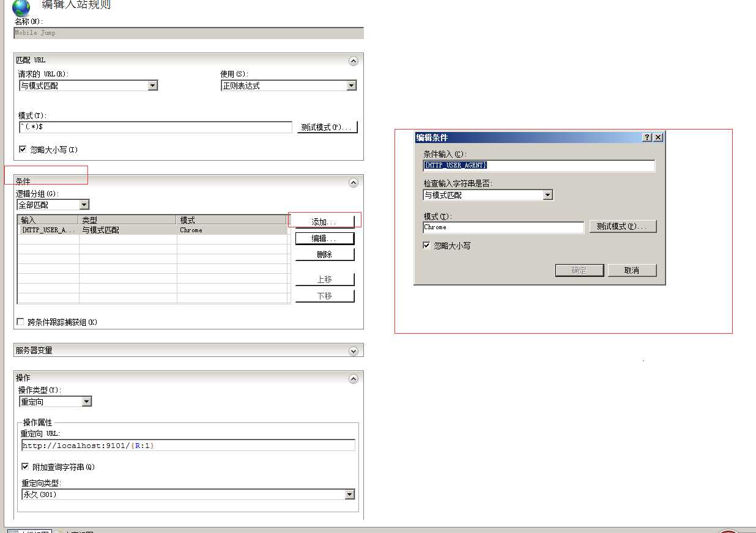Click the help question-mark button in dialog

(647, 138)
